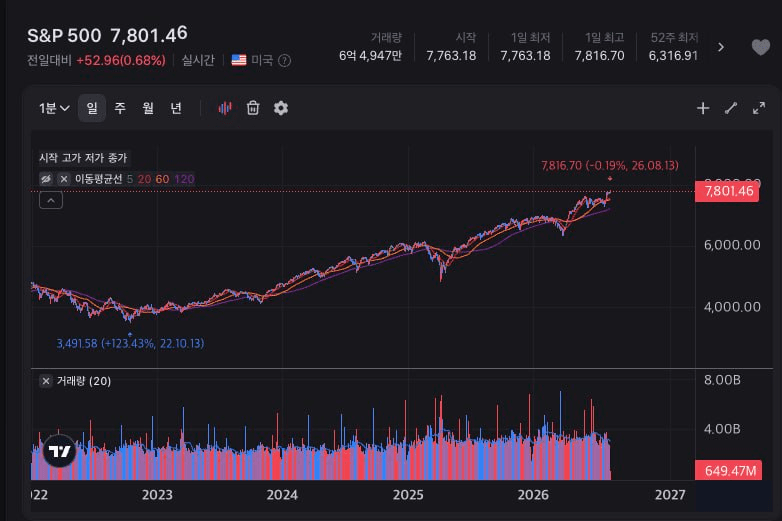782x521 pixels.
Task: Switch to the 주 (weekly) period tab
Action: (120, 108)
